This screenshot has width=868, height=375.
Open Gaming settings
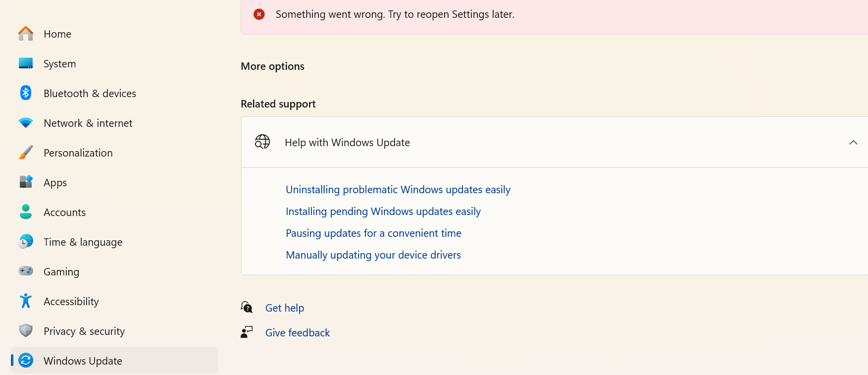tap(114, 271)
